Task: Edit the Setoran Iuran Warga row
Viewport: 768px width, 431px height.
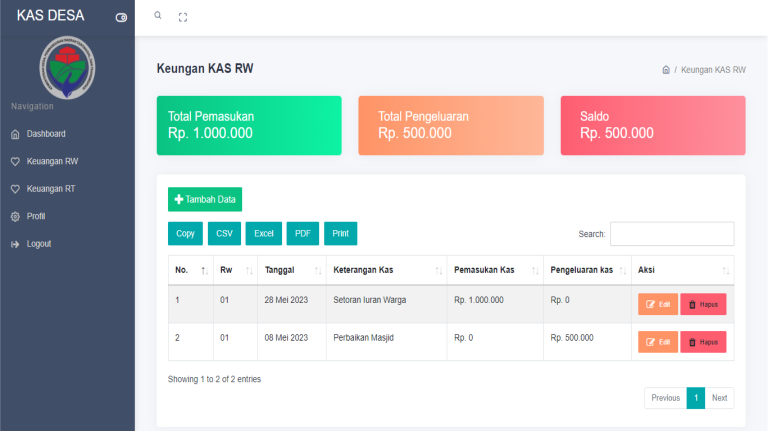Action: click(657, 304)
